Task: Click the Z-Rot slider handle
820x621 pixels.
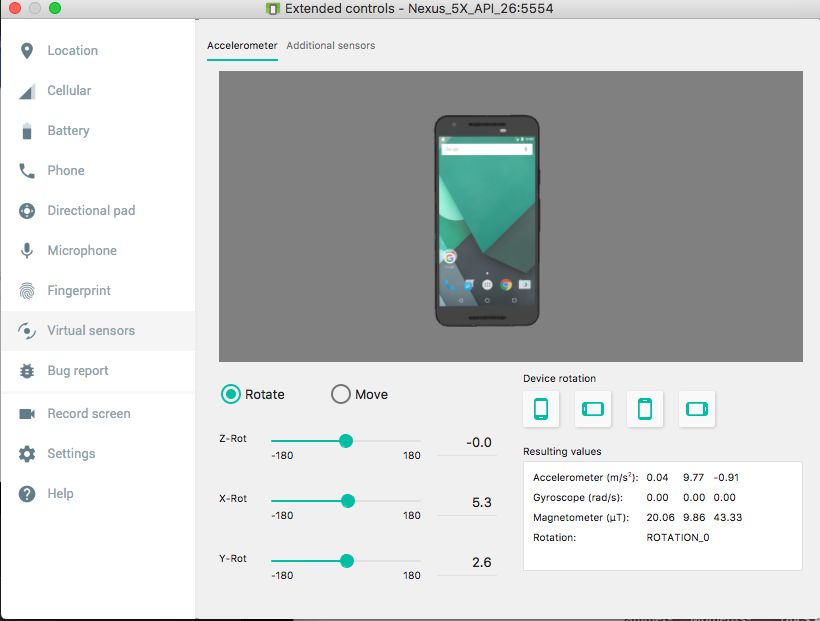Action: pos(346,441)
